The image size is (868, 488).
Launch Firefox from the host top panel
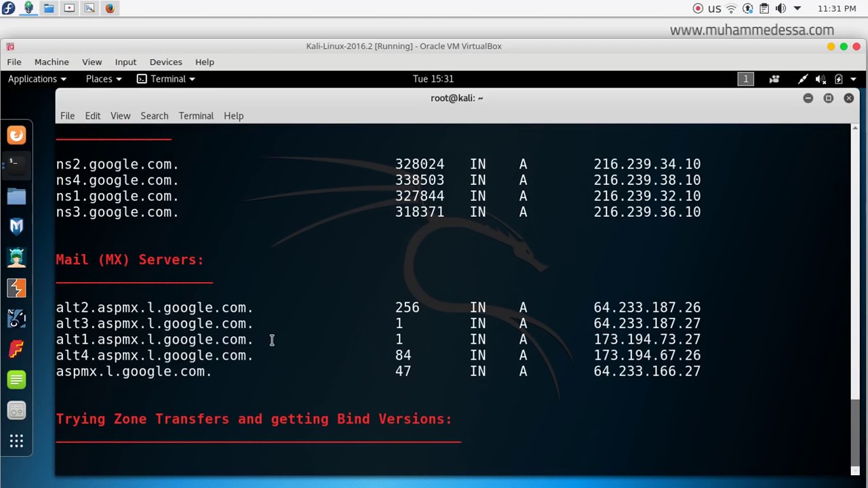tap(110, 8)
